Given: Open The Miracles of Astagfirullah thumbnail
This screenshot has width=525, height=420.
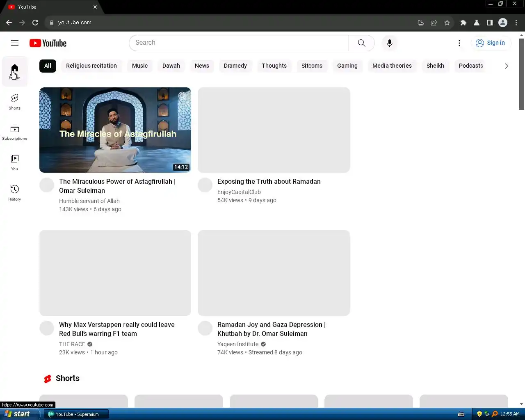Looking at the screenshot, I should click(115, 130).
